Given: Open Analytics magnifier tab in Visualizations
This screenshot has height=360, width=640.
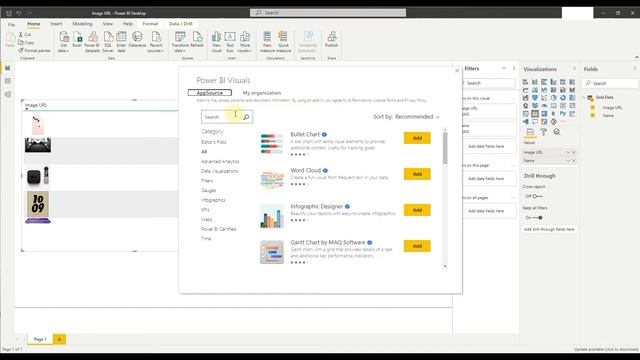Looking at the screenshot, I should pyautogui.click(x=557, y=132).
